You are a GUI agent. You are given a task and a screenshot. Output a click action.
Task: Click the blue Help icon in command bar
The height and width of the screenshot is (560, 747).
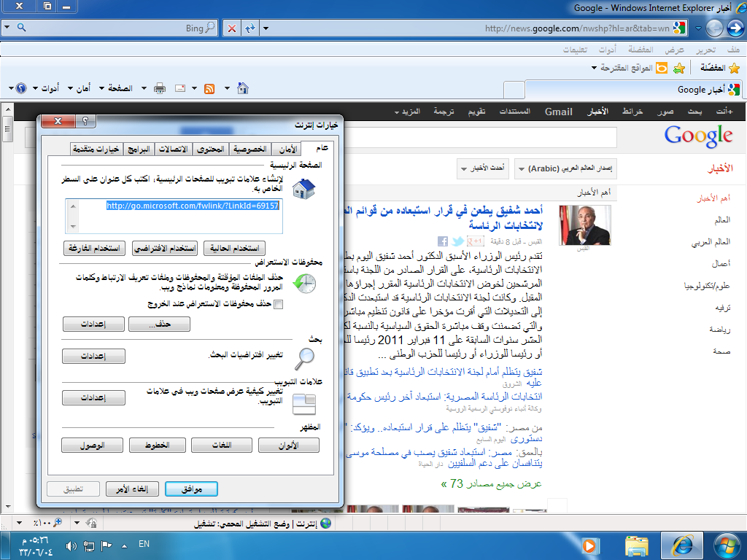21,88
